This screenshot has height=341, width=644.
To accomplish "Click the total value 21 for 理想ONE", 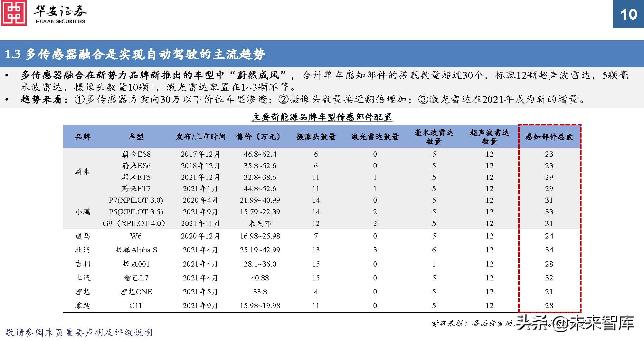I will coord(549,292).
